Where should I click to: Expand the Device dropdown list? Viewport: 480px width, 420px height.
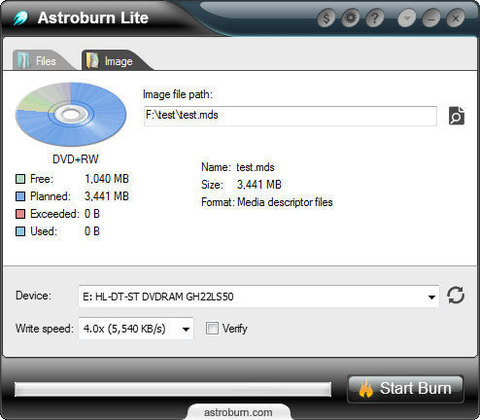click(432, 297)
